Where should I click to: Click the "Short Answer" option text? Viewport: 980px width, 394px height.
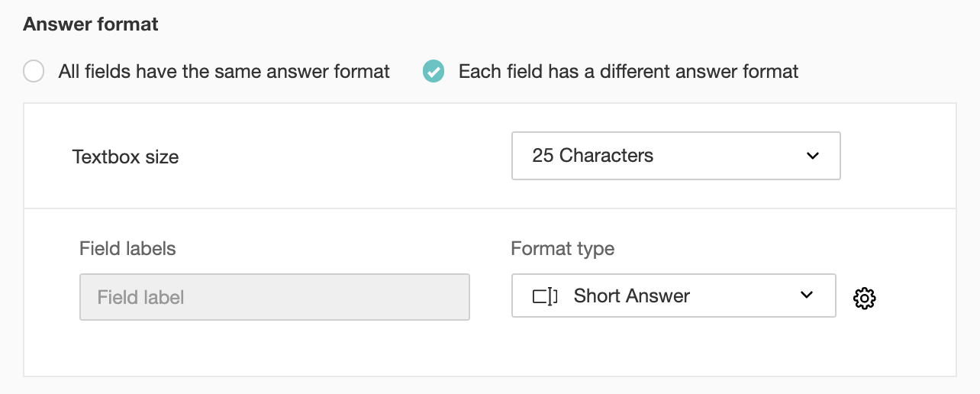[631, 296]
